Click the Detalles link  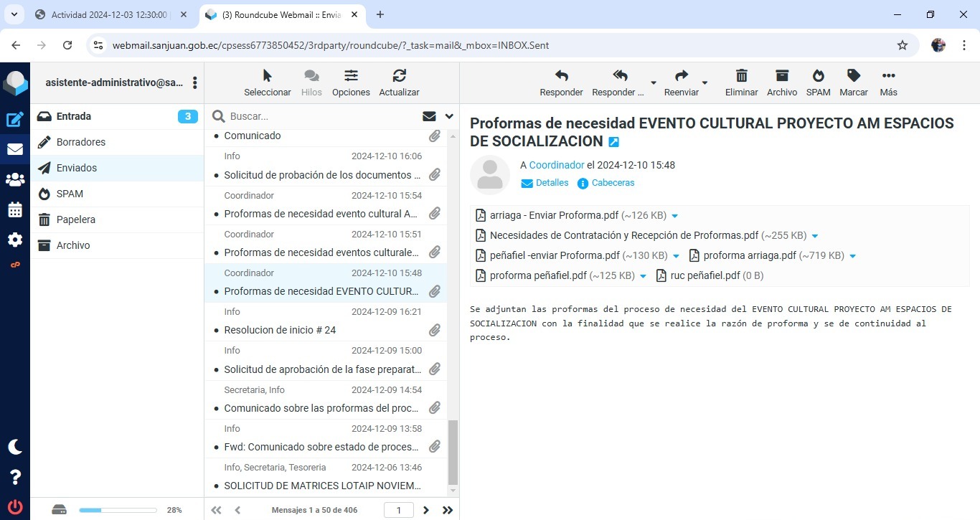pyautogui.click(x=552, y=183)
